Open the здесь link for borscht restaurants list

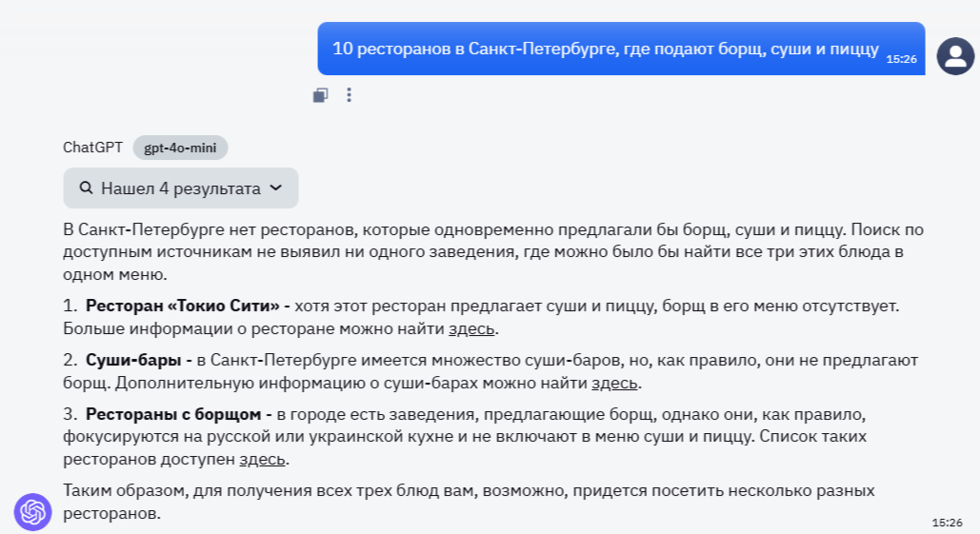[x=262, y=459]
